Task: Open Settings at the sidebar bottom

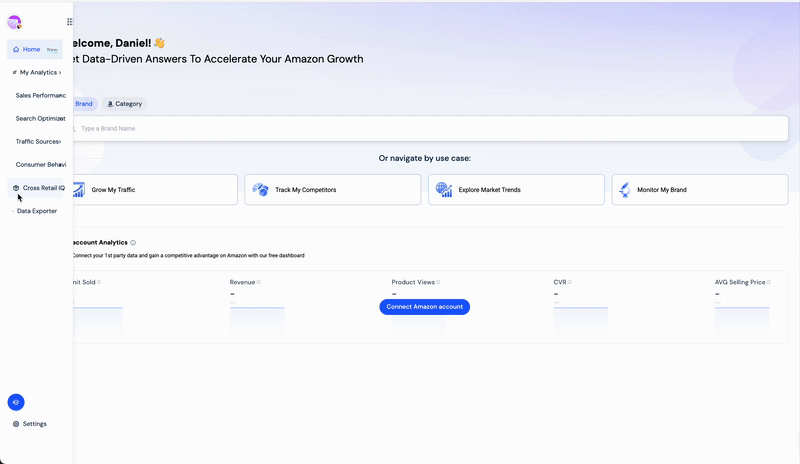Action: [x=30, y=424]
